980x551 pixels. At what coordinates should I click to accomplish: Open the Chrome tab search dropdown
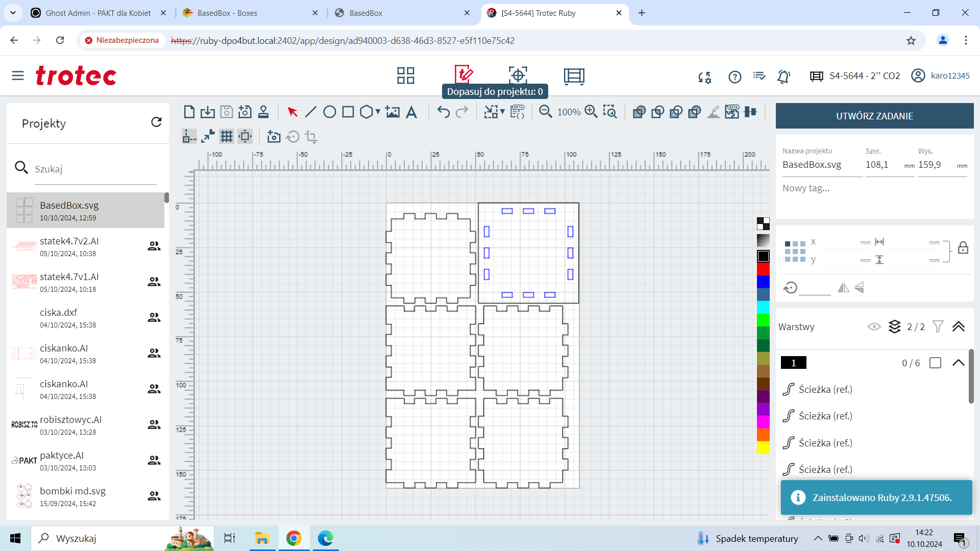(x=13, y=13)
